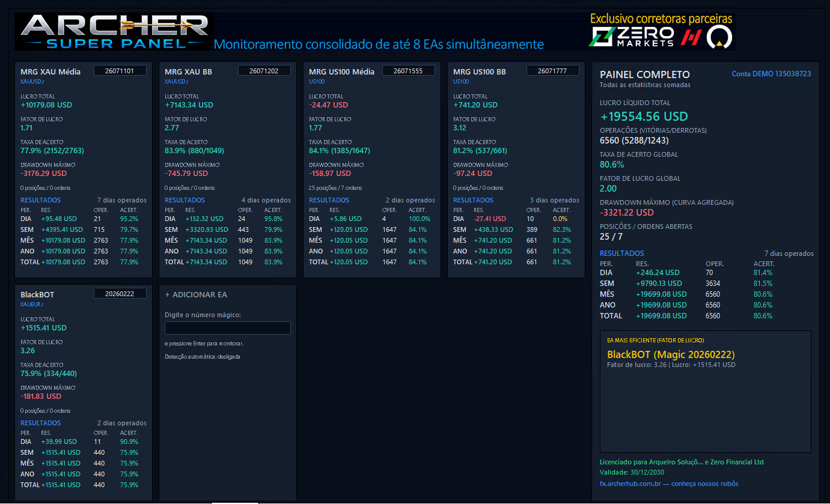Viewport: 830px width, 504px height.
Task: Click the -3321.22 USD aggregated drawdown value
Action: tap(626, 213)
